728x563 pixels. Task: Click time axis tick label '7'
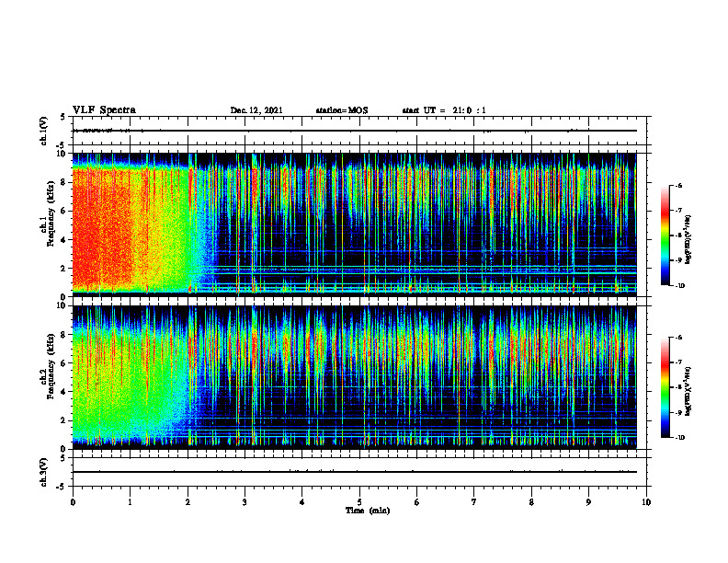point(474,502)
